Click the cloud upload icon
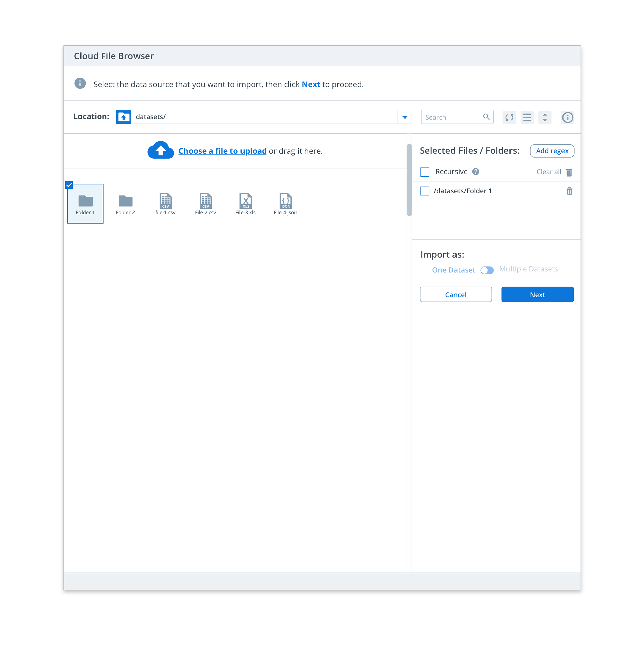 (160, 150)
